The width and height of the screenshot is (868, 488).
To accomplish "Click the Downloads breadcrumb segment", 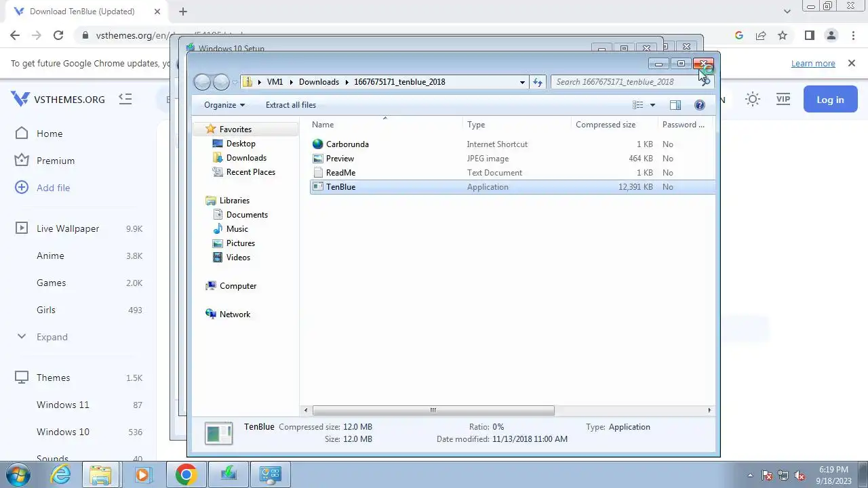I will point(319,82).
